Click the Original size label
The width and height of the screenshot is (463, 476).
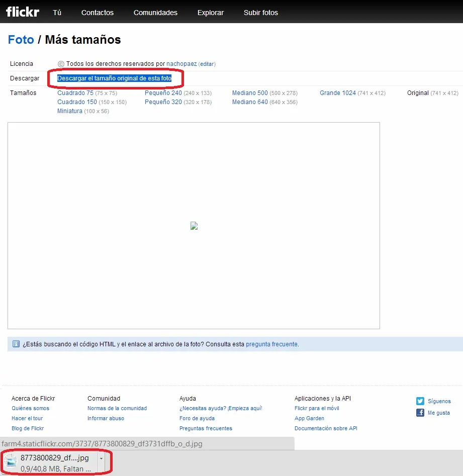[418, 93]
